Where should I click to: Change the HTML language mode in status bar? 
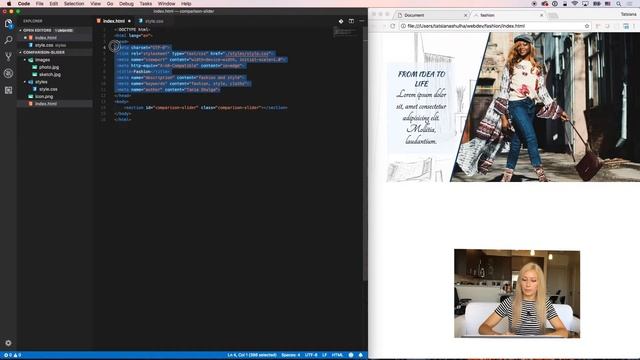(338, 355)
